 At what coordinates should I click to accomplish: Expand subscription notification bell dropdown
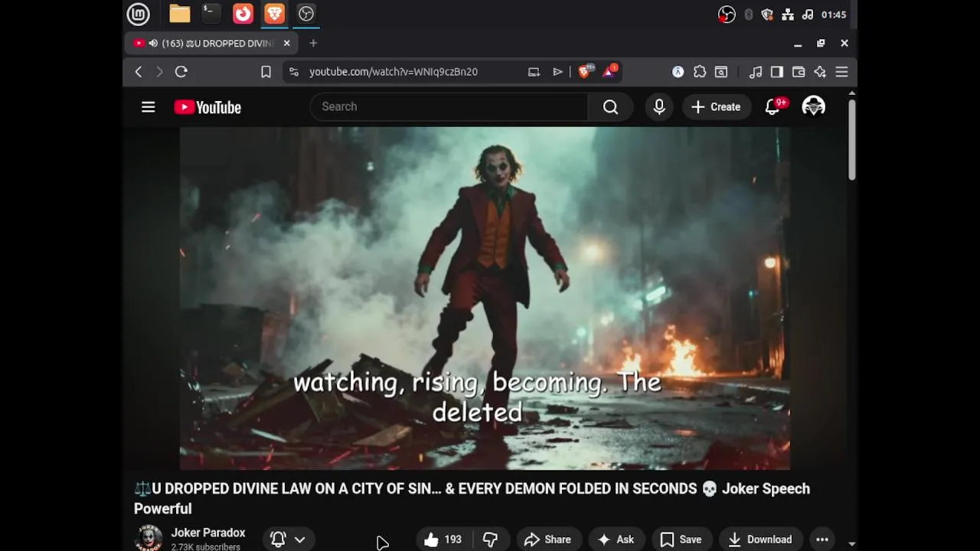coord(289,540)
